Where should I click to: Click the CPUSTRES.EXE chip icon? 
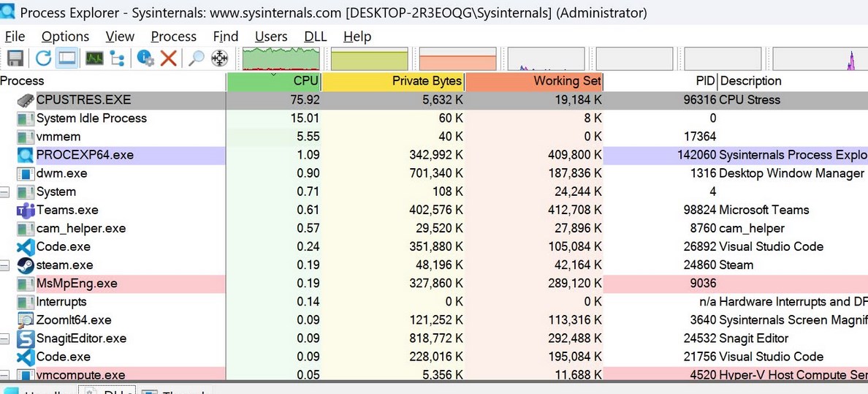(x=26, y=99)
